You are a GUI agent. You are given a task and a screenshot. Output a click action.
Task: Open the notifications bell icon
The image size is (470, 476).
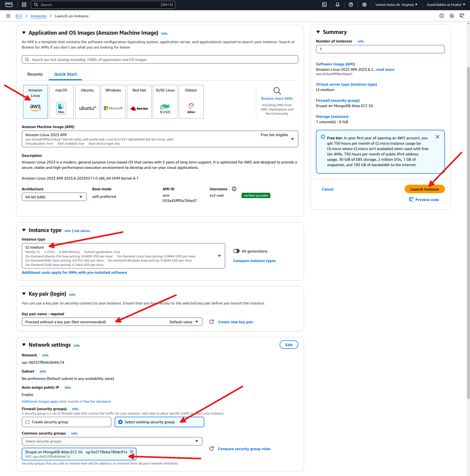[338, 5]
